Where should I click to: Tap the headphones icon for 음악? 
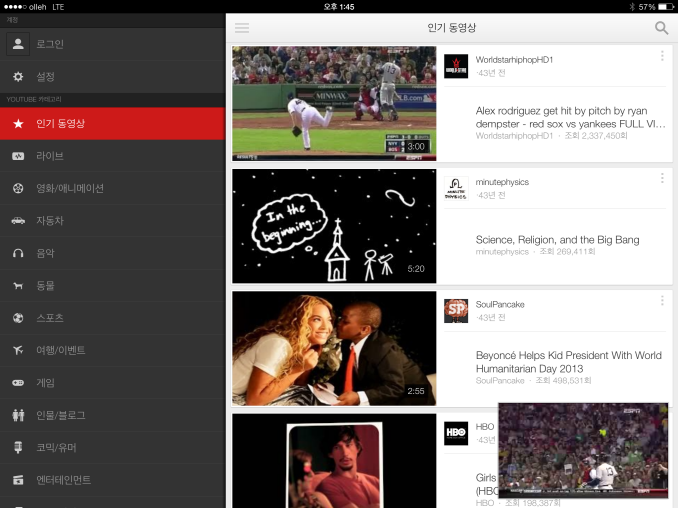pyautogui.click(x=18, y=253)
